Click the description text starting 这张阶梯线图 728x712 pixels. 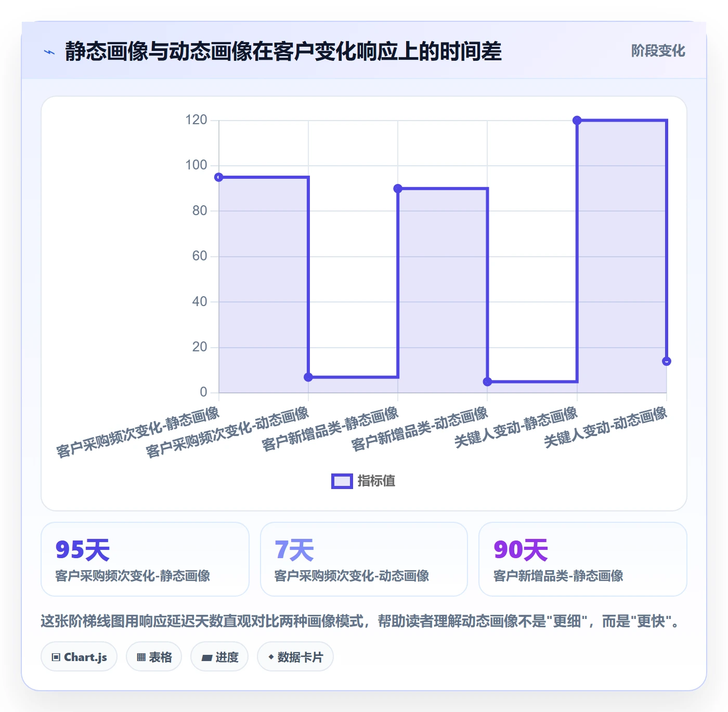361,622
